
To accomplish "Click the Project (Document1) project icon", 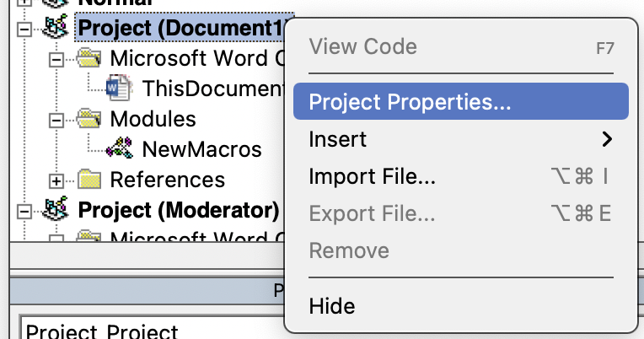I will 56,27.
